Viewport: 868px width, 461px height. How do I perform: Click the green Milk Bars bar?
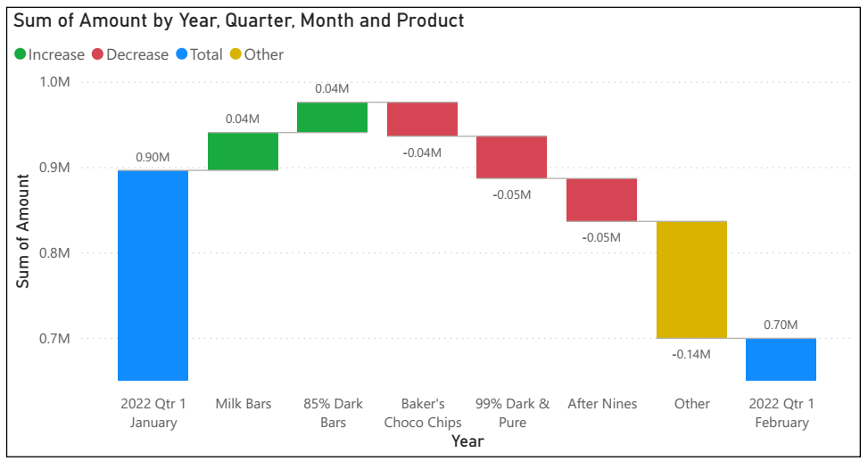pos(243,151)
